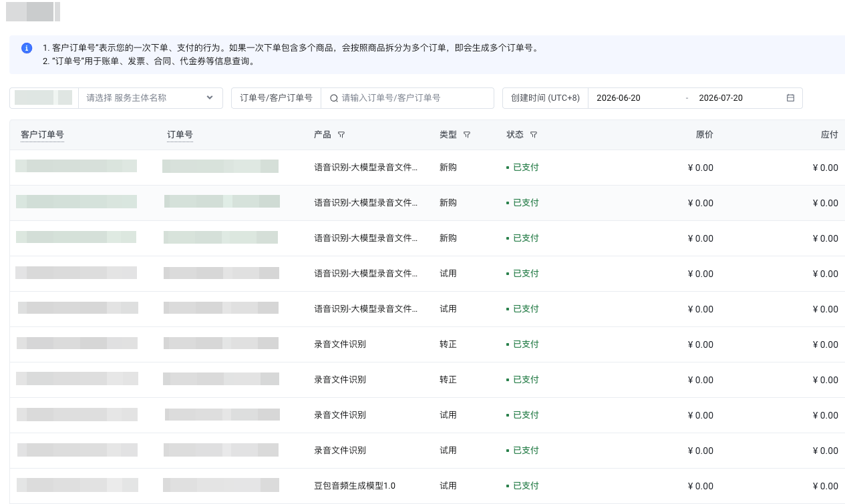Click the 创建时间 (UTC+8) label
Viewport: 845px width, 504px height.
click(545, 98)
